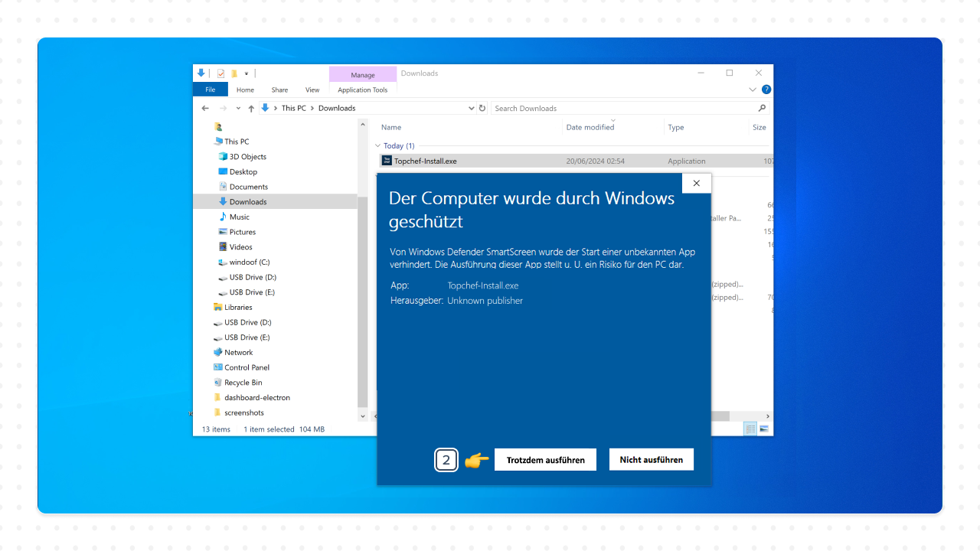This screenshot has width=980, height=551.
Task: Go back with the Back arrow
Action: (x=205, y=108)
